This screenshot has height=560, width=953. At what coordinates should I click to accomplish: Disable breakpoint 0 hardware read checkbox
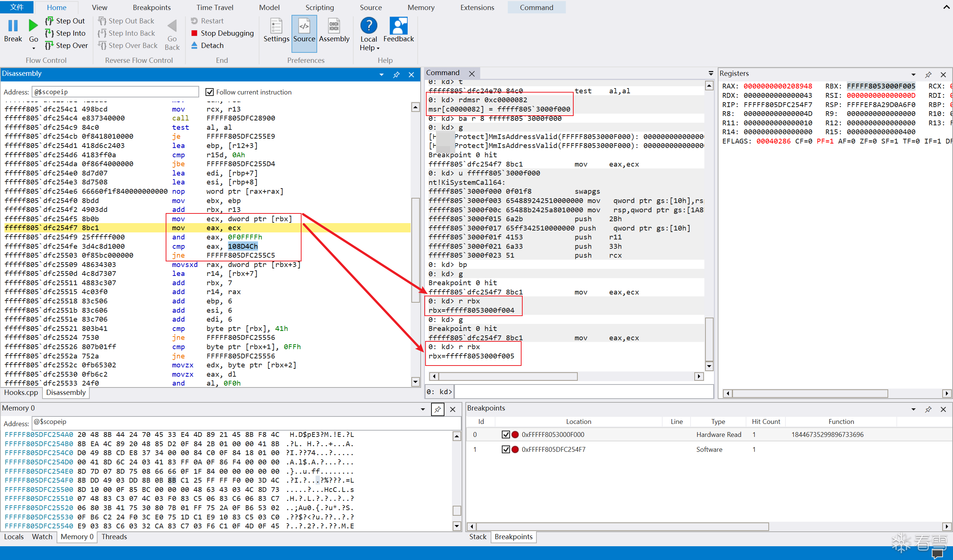pos(505,435)
